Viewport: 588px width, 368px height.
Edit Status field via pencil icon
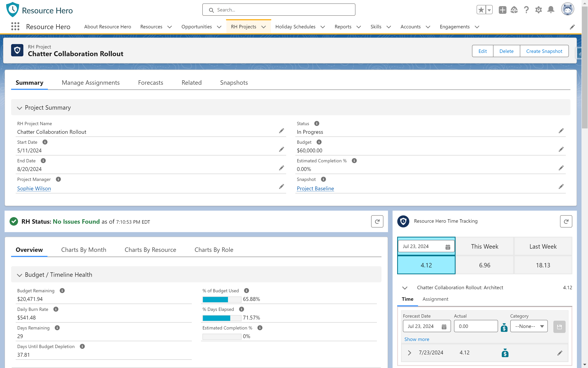[561, 131]
